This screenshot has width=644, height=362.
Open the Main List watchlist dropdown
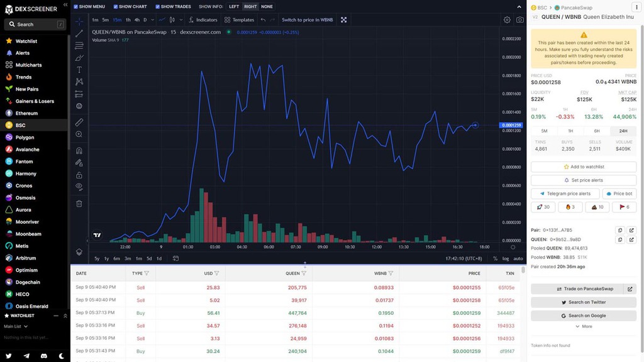click(16, 327)
